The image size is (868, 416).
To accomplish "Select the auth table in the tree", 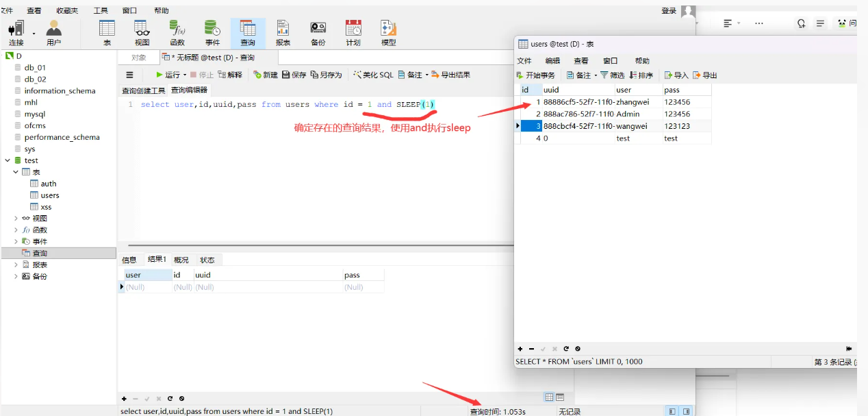I will 49,184.
